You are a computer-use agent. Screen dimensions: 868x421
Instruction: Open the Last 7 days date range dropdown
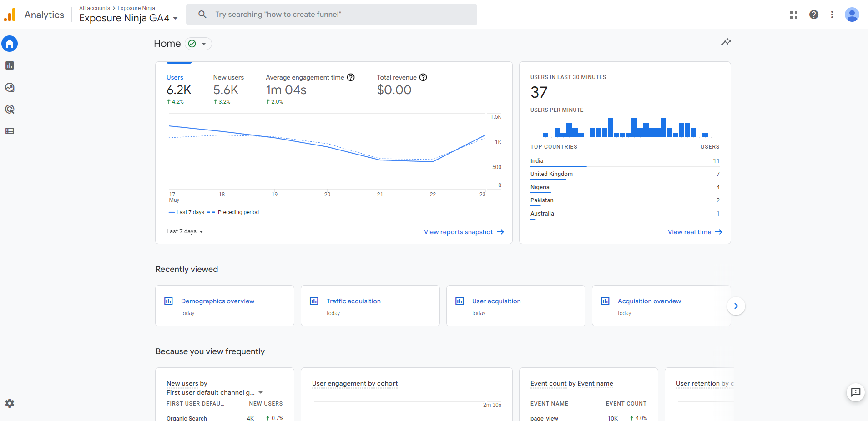click(184, 231)
